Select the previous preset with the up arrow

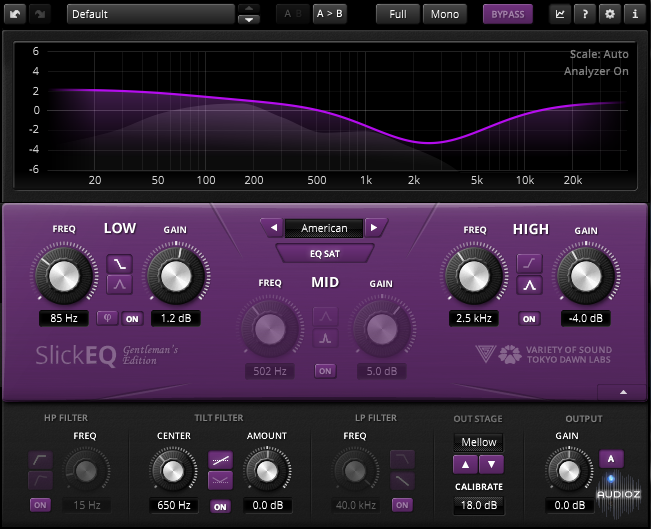(249, 8)
